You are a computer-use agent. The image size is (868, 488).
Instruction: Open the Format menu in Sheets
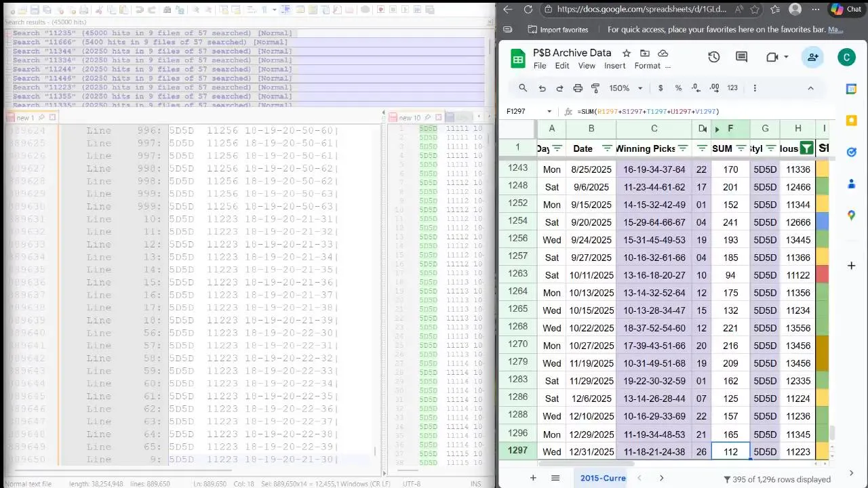(648, 66)
